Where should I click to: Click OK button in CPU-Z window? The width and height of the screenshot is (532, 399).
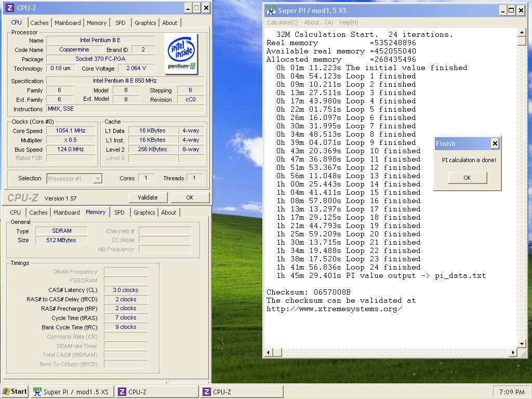coord(190,197)
